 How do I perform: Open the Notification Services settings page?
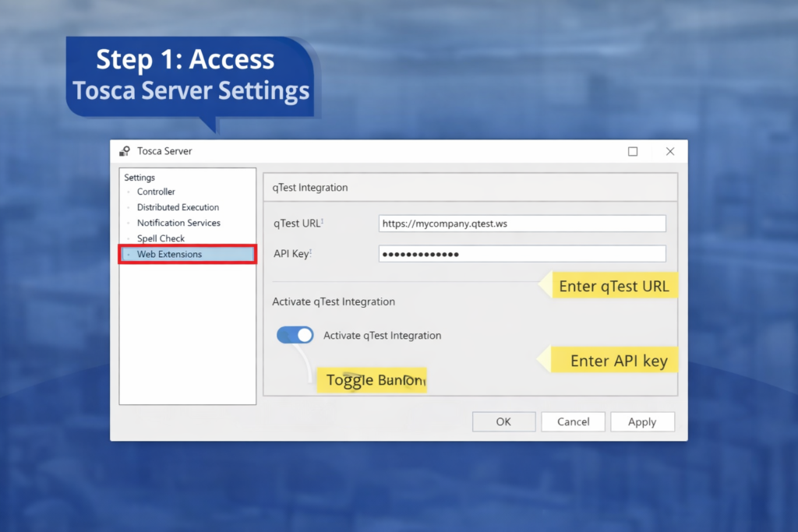coord(180,223)
